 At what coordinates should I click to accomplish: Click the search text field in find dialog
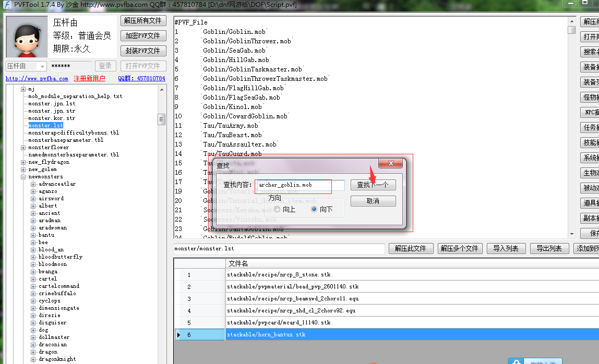tap(300, 185)
